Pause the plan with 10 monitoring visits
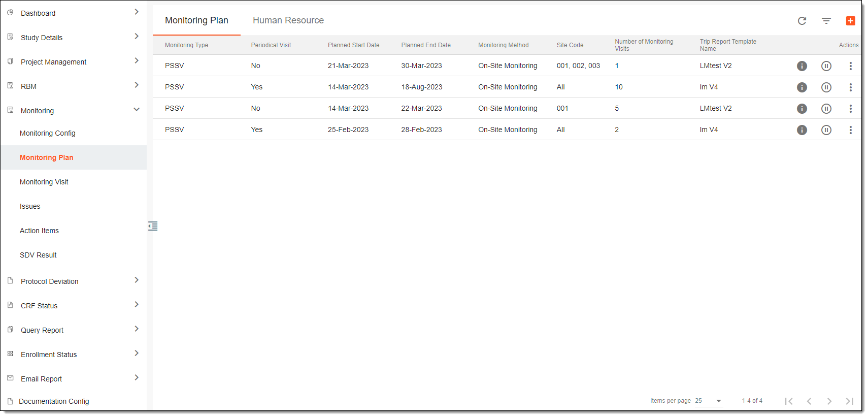Viewport: 868px width, 417px height. pos(826,87)
